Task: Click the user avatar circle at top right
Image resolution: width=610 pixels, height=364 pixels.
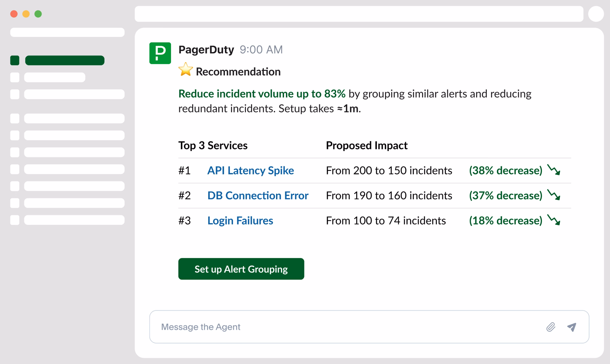Action: 596,14
